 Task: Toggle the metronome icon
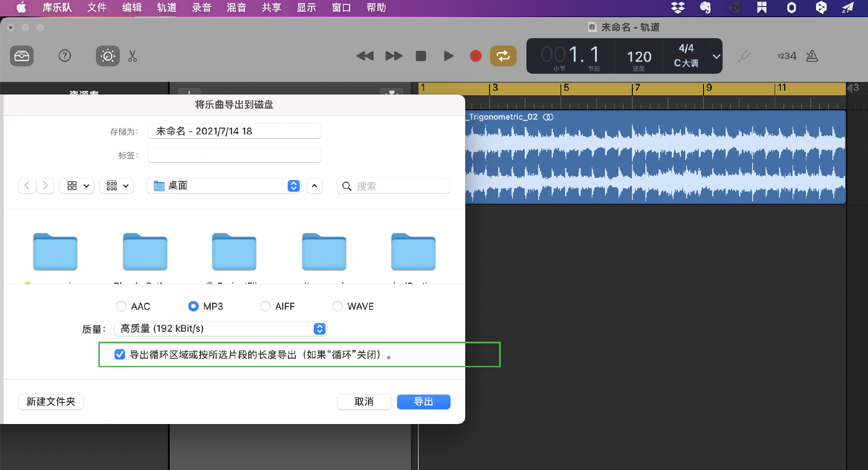(x=812, y=56)
